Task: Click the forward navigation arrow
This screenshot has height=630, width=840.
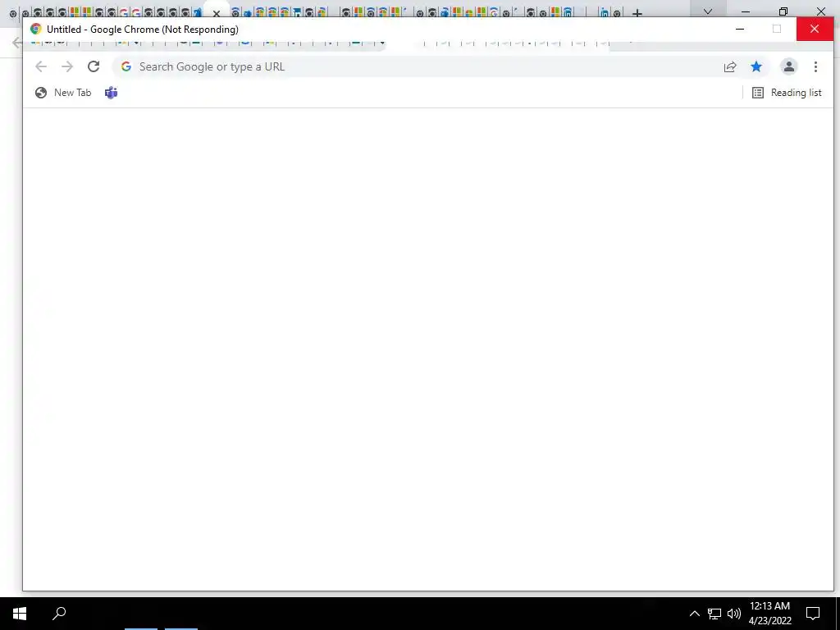Action: (67, 66)
